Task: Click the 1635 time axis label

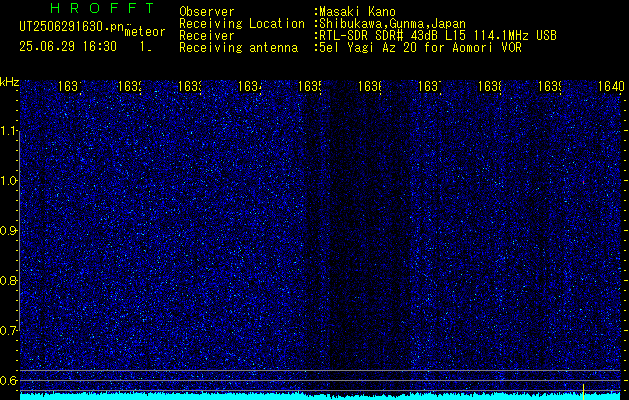Action: tap(310, 86)
